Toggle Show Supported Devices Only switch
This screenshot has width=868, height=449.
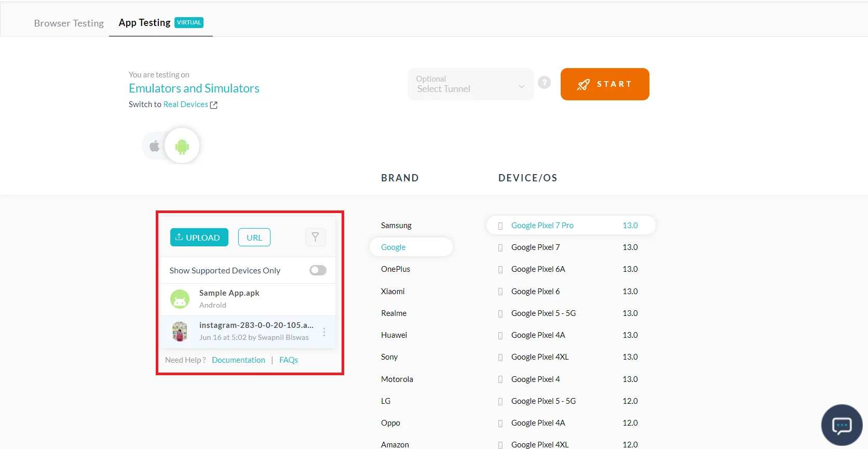pos(318,270)
